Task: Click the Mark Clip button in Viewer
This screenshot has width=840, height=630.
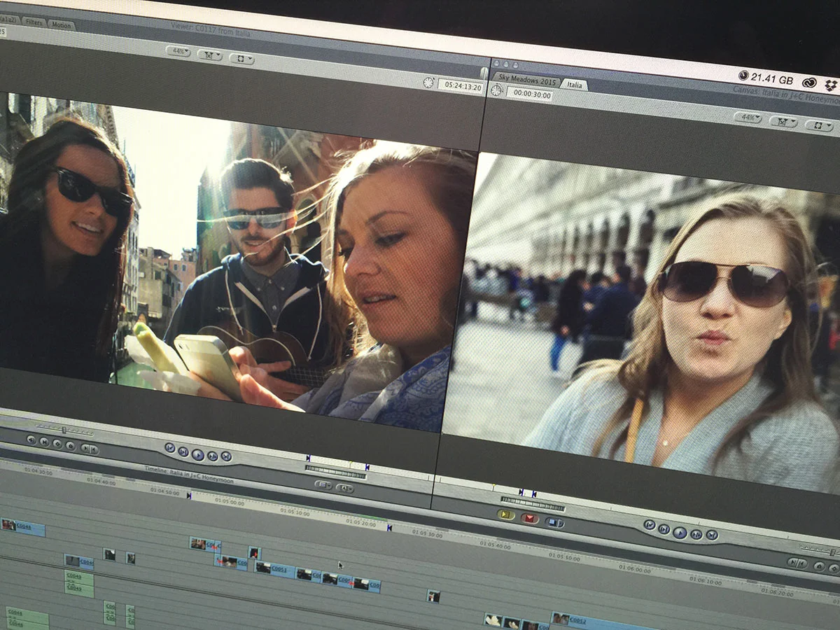Action: (x=43, y=442)
